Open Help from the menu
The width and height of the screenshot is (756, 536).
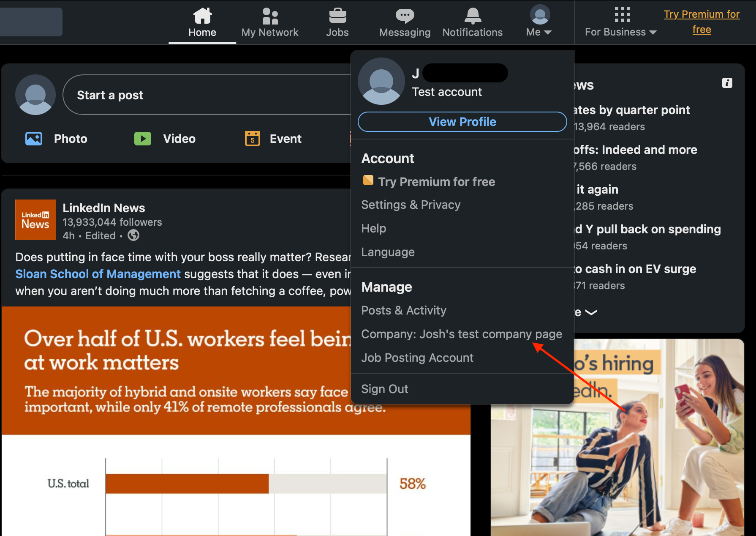tap(374, 228)
